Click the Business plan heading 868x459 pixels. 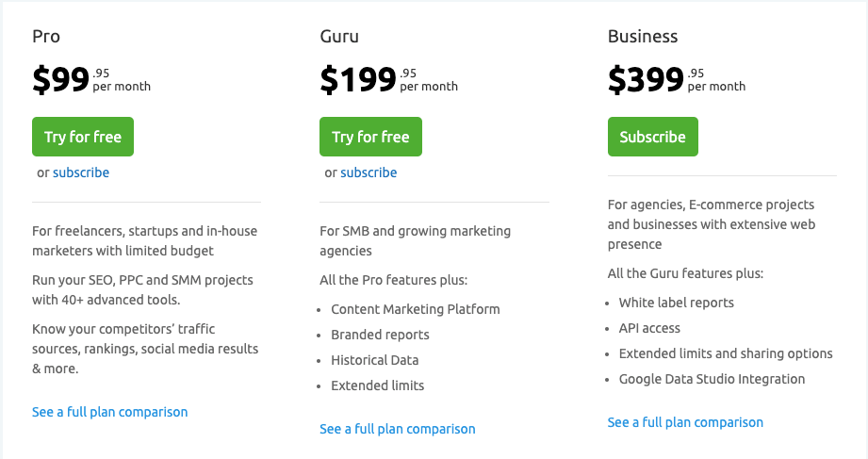coord(643,38)
